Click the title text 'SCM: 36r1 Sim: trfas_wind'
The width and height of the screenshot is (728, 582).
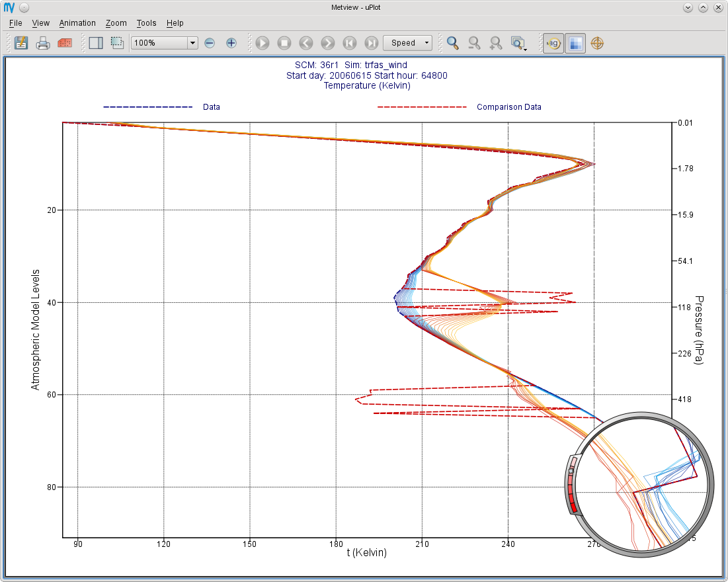tap(351, 65)
